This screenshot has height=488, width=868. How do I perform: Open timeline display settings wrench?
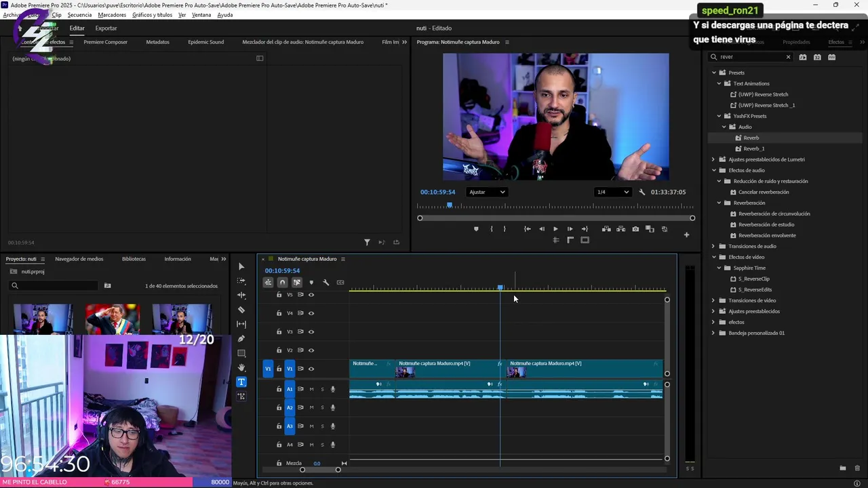click(x=325, y=283)
